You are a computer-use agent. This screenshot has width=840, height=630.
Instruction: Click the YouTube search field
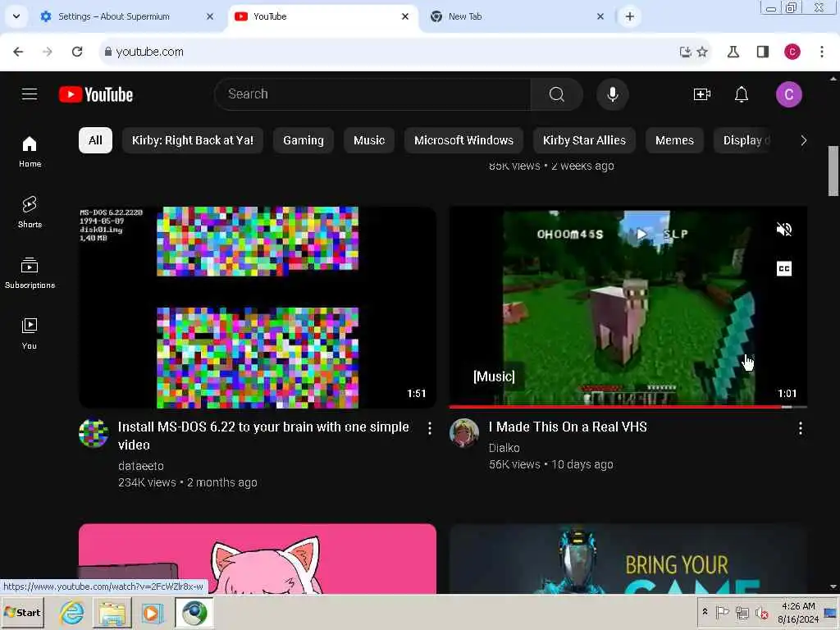click(373, 94)
